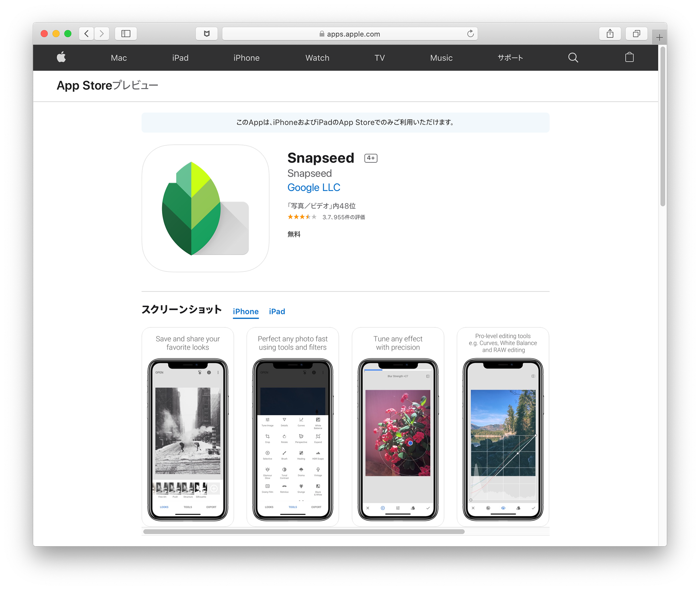Click the Safari share icon

(x=610, y=33)
